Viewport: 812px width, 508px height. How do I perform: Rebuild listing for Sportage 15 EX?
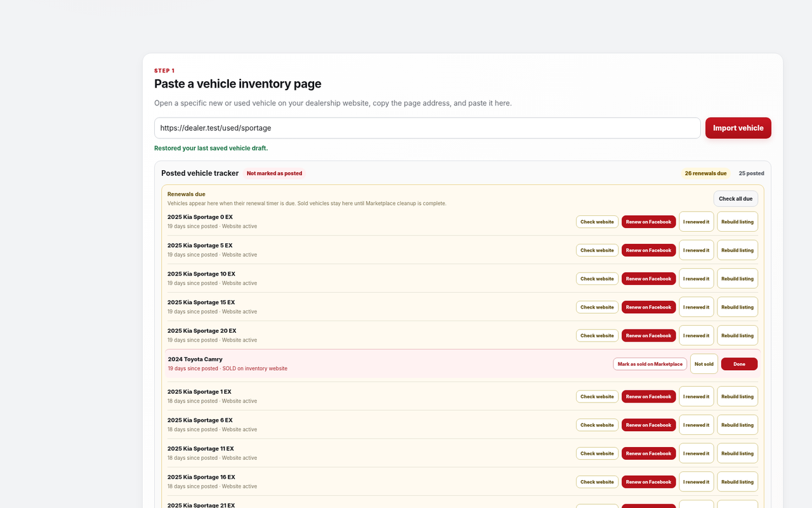737,307
